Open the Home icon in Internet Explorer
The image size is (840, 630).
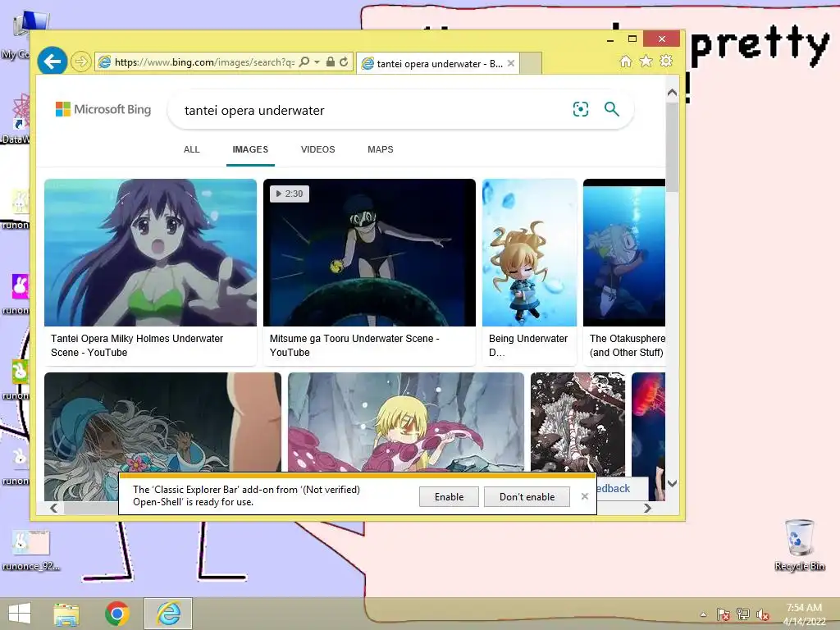626,62
